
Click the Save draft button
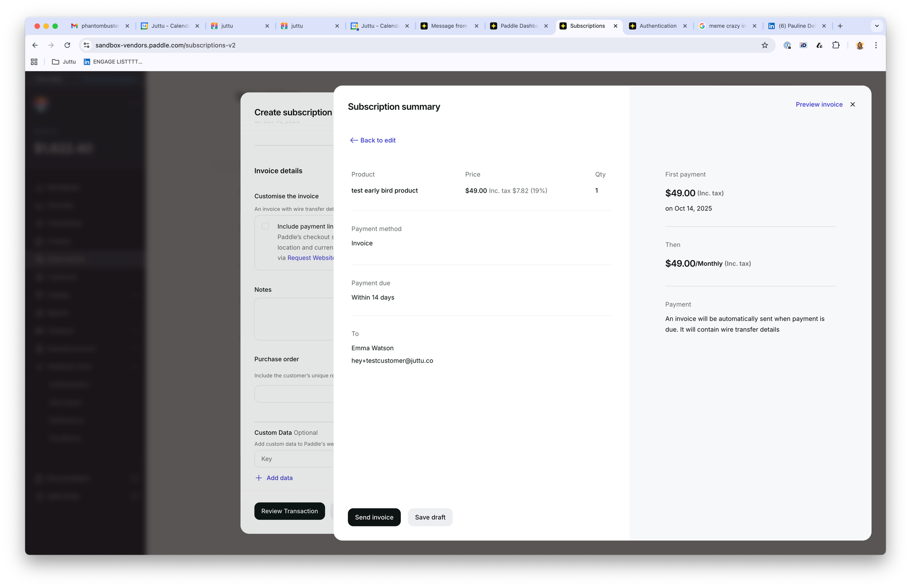click(430, 517)
